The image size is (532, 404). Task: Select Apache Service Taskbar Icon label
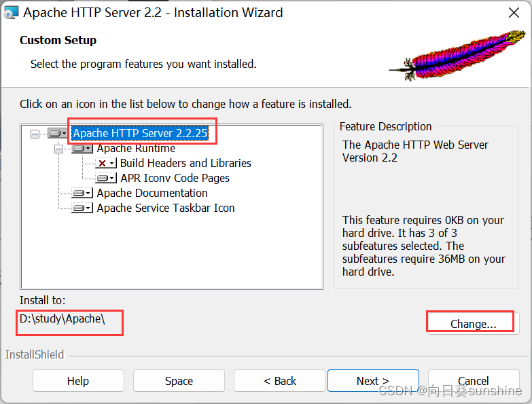pos(166,208)
